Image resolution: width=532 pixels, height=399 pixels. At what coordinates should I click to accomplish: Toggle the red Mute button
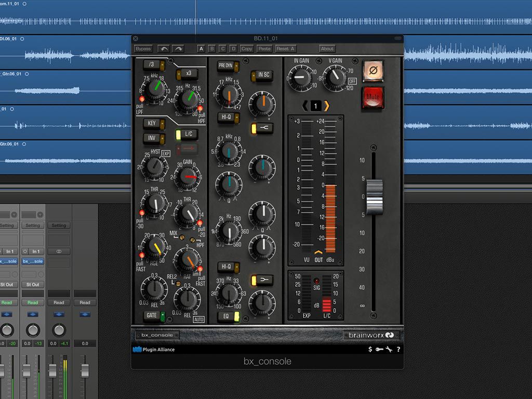coord(373,97)
